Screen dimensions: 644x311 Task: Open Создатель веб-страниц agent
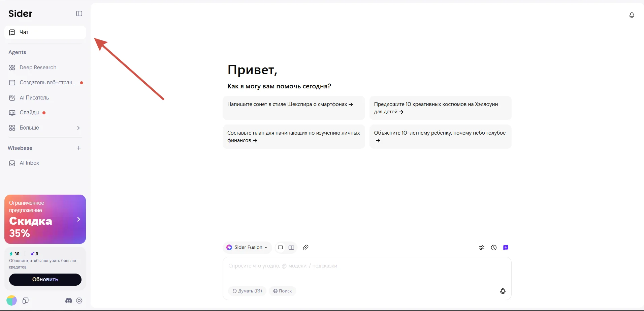pos(45,83)
